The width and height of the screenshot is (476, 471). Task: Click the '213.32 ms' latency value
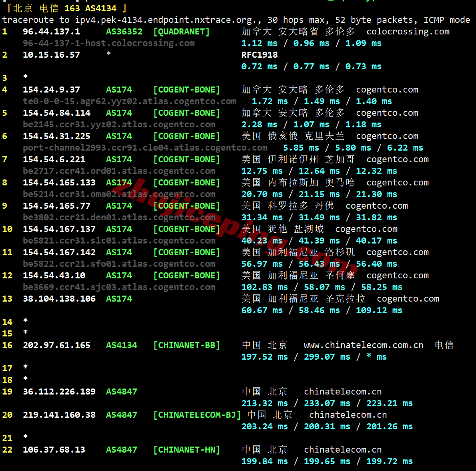(x=265, y=403)
